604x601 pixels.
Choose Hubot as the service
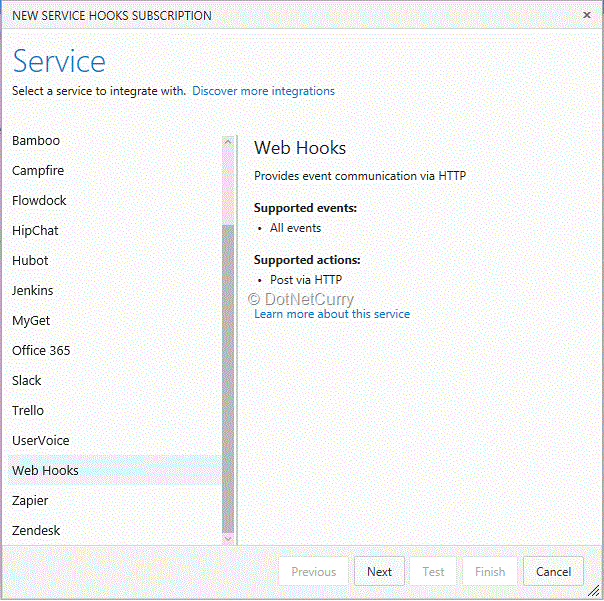[115, 261]
